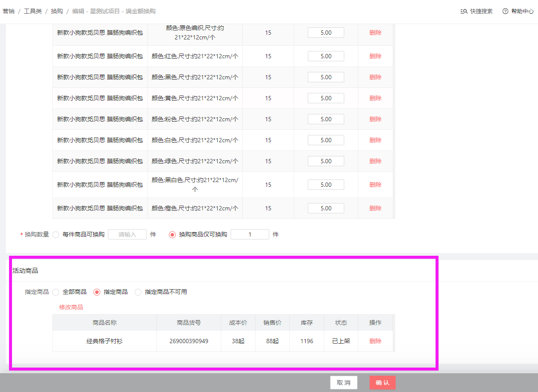The image size is (538, 392).
Task: Select 换购商品仅可换购 radio option
Action: [x=172, y=235]
